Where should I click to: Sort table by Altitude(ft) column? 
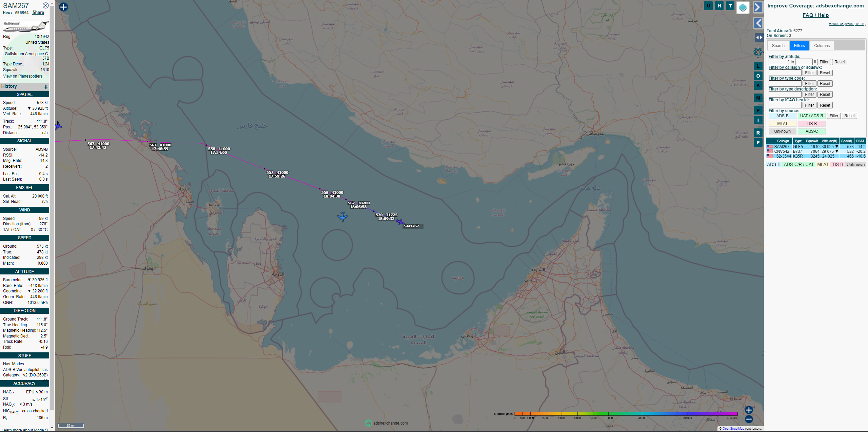[x=829, y=141]
